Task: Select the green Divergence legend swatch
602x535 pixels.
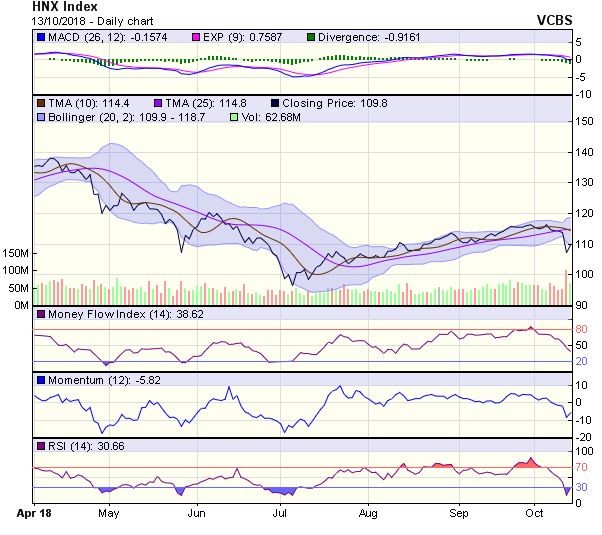Action: [x=312, y=38]
